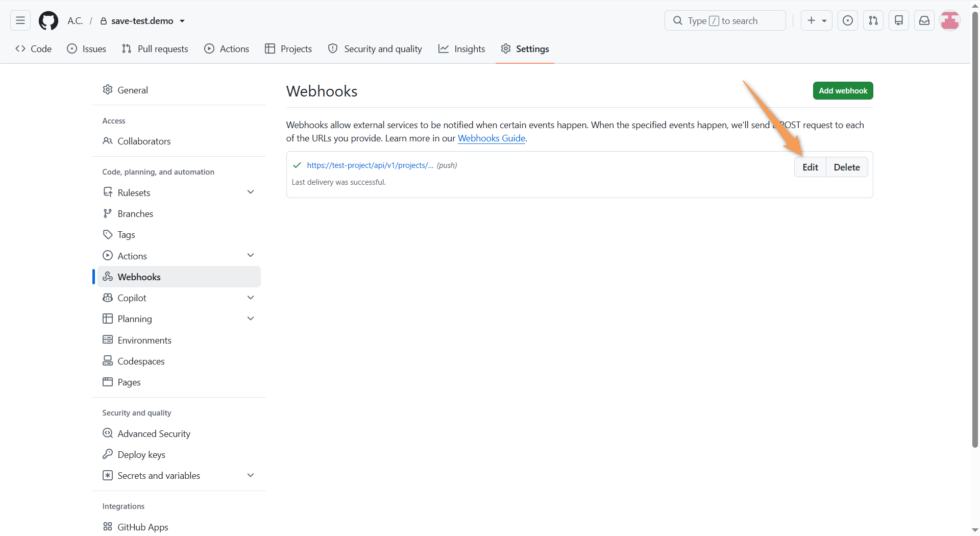Open GitHub Apps settings
Screen dimensions: 980x536
pyautogui.click(x=179, y=527)
